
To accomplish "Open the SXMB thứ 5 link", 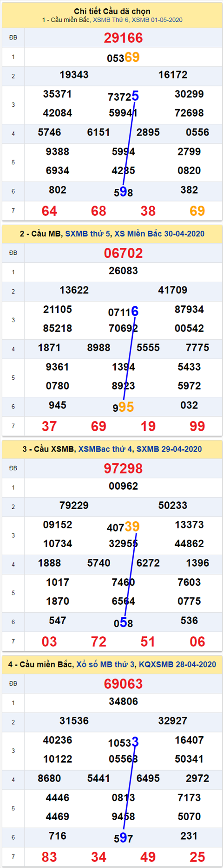I will click(x=88, y=233).
